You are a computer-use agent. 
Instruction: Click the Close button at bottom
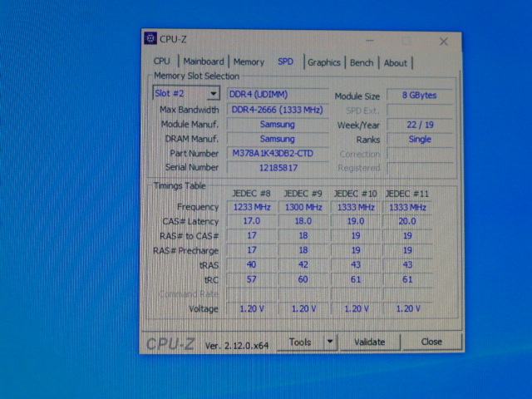(431, 342)
